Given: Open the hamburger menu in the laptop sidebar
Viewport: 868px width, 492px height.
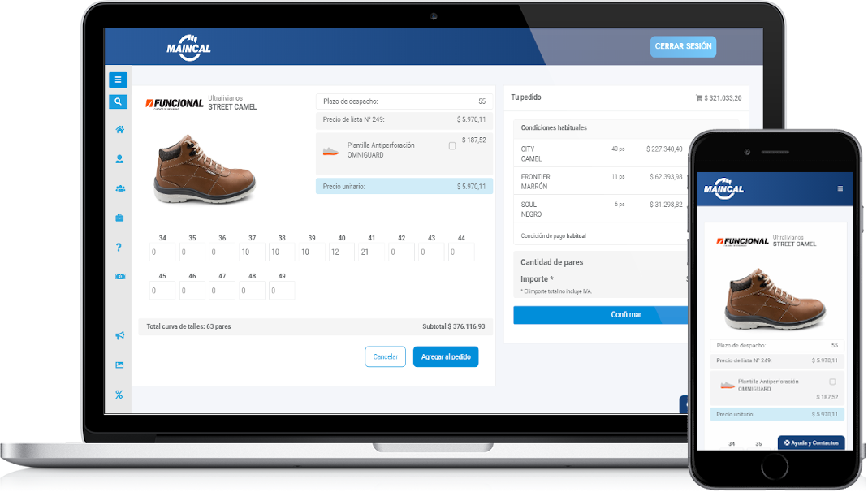Looking at the screenshot, I should 118,80.
